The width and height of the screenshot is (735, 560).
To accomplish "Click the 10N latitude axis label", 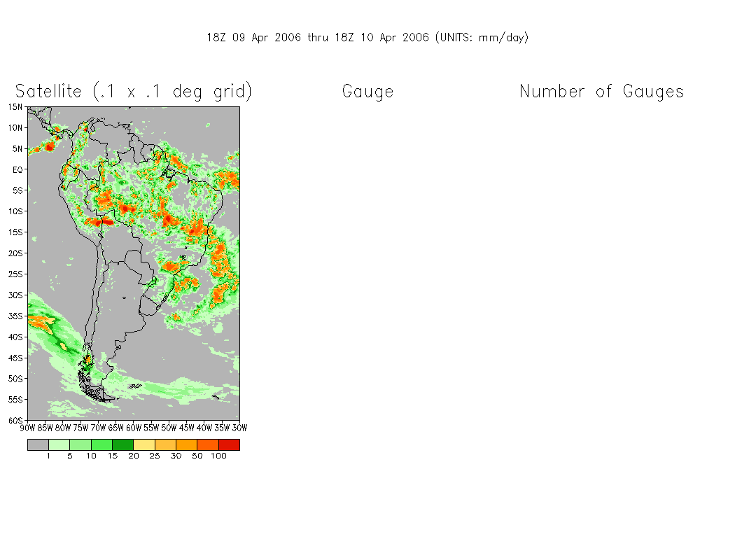I will coord(15,128).
